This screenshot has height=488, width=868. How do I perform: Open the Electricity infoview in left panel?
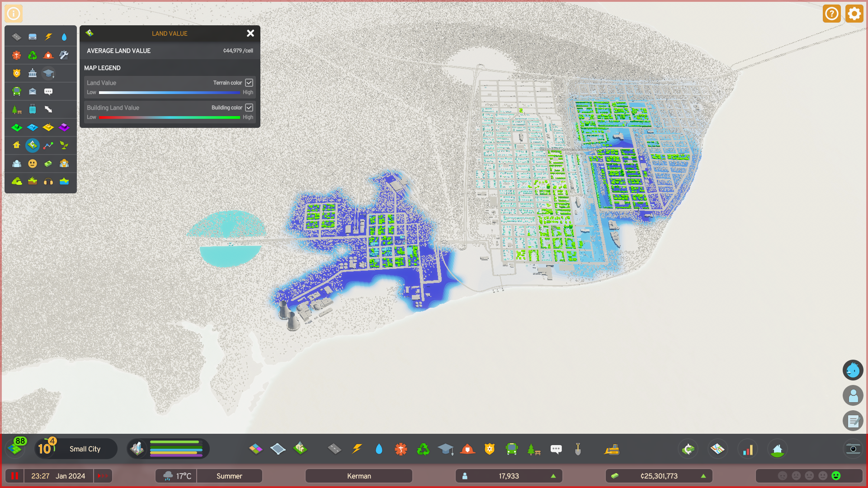click(48, 37)
